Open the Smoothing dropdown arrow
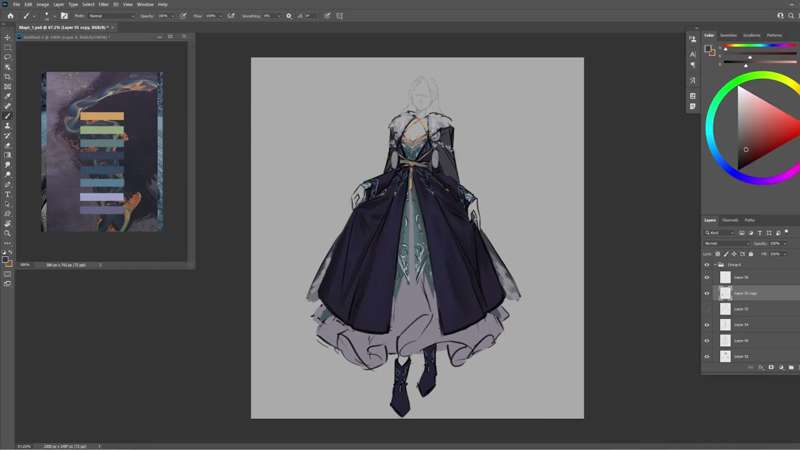 [x=278, y=16]
